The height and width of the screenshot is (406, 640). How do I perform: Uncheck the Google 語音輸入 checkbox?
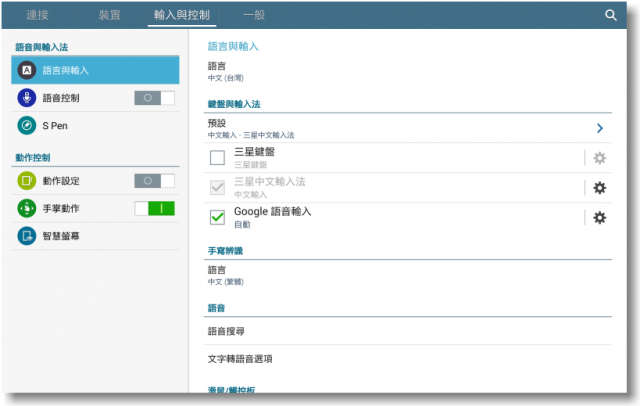[x=217, y=217]
